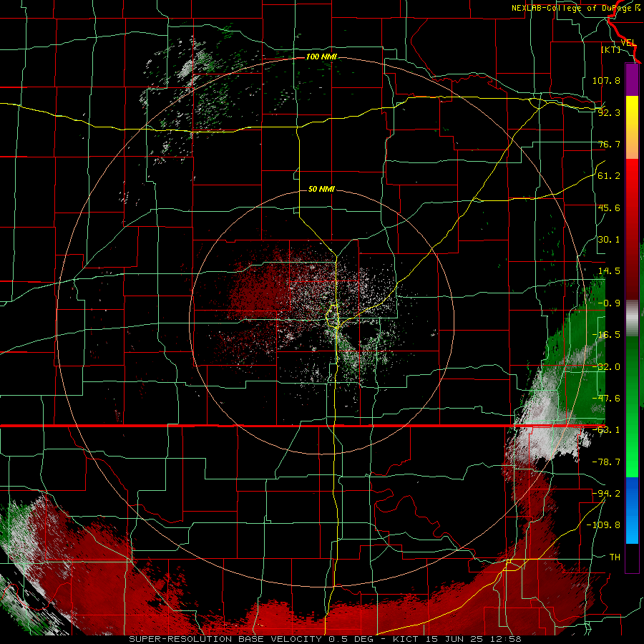
Task: Click the TH label on the scale
Action: pyautogui.click(x=615, y=557)
